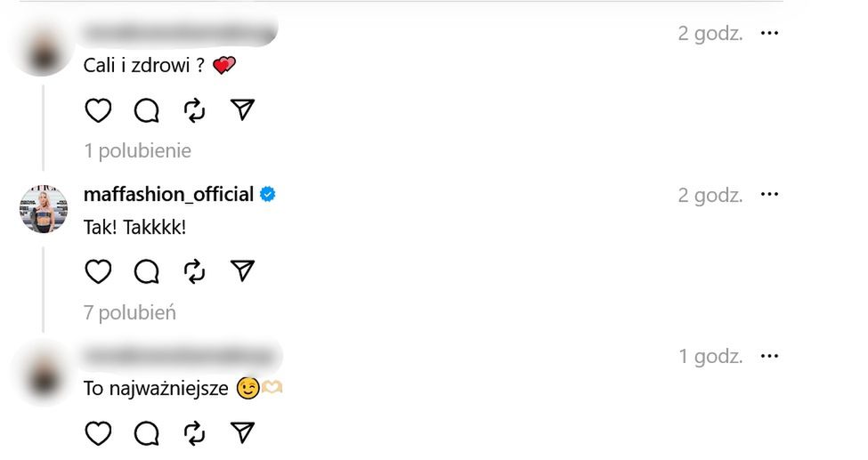Screen dimensions: 868x460
Task: Reply to the "To najważniejsze" comment
Action: [146, 433]
